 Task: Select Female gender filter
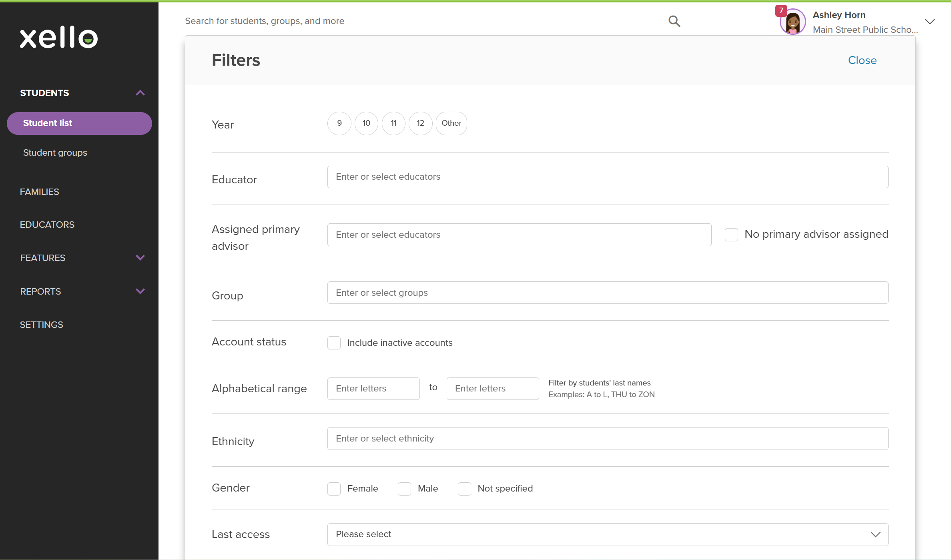(x=333, y=489)
